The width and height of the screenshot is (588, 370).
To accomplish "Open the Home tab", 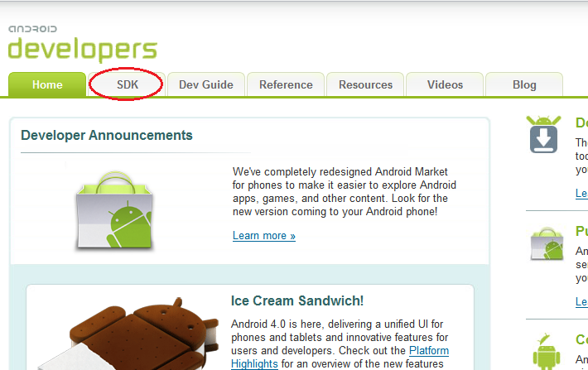I will (x=47, y=84).
